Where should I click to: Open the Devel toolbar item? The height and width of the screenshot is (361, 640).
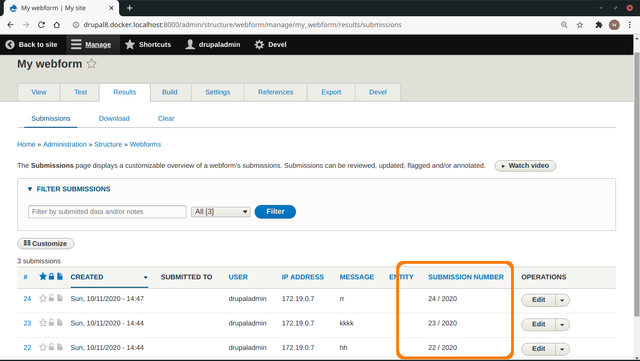click(270, 45)
